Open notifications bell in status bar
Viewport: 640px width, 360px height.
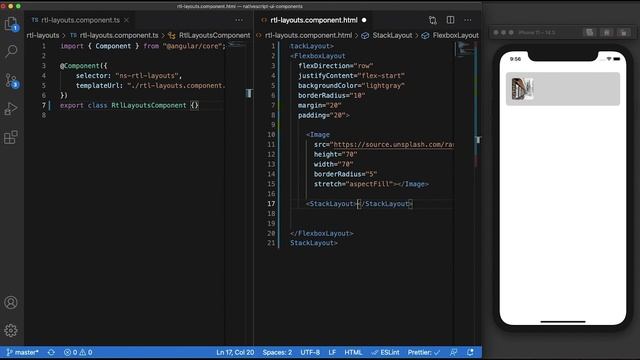pos(470,352)
